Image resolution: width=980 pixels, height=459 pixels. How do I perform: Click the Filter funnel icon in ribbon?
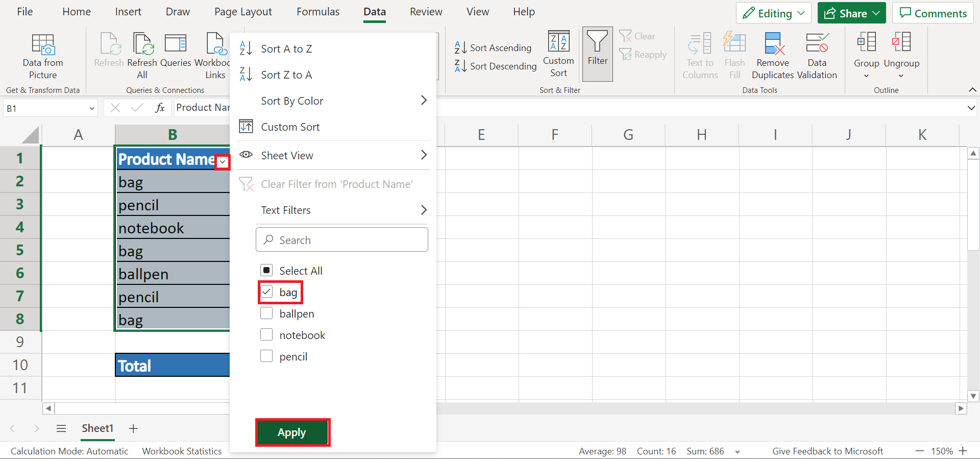[597, 42]
